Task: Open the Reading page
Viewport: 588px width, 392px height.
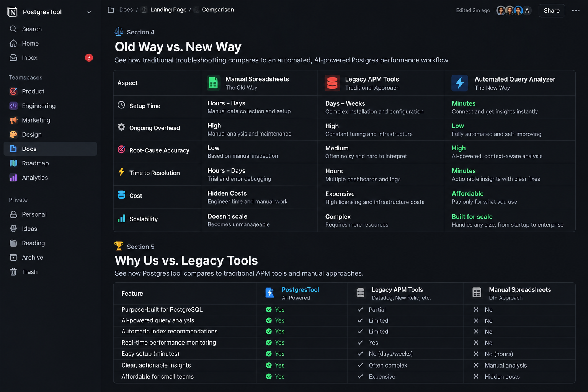Action: click(x=50, y=243)
